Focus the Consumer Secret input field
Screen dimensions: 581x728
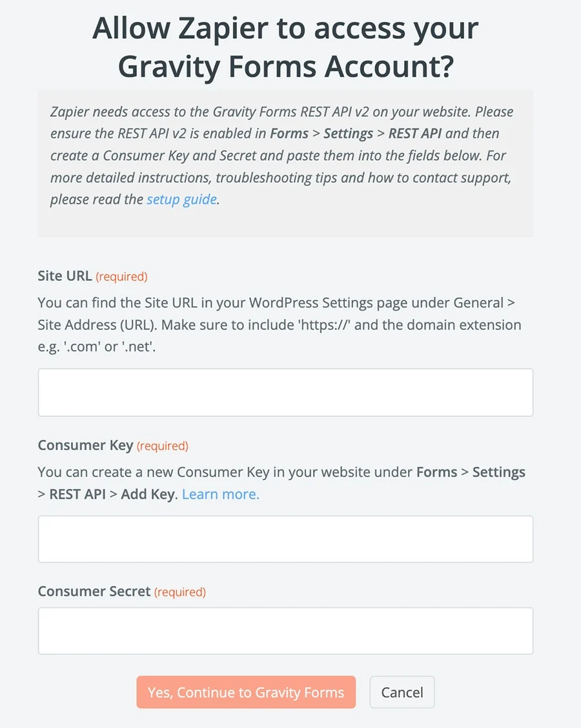pos(285,631)
